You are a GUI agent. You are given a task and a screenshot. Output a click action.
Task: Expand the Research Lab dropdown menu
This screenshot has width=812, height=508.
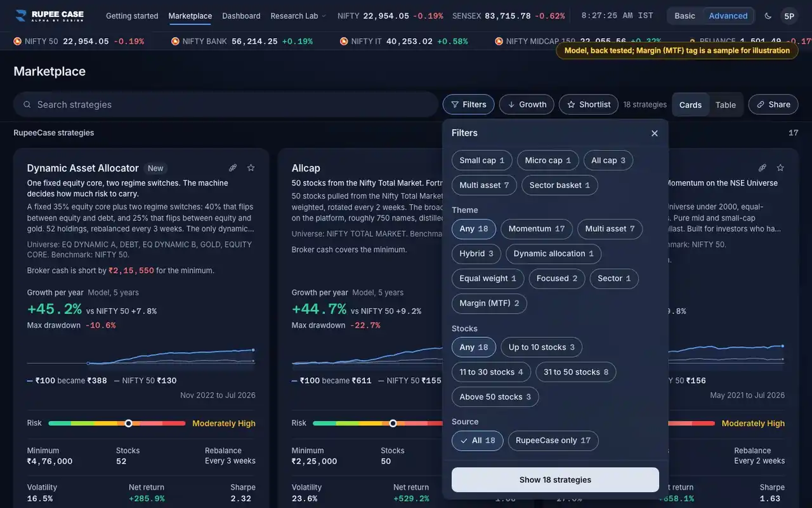coord(298,16)
